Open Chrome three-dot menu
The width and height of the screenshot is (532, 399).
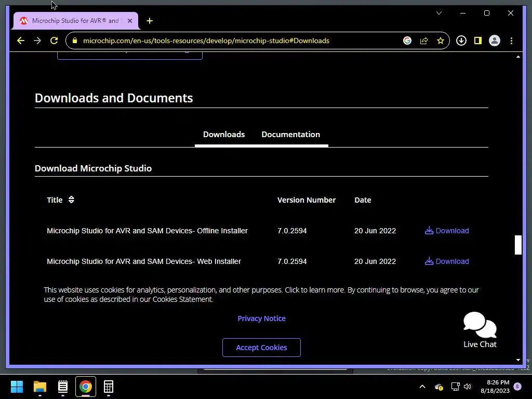(x=511, y=41)
